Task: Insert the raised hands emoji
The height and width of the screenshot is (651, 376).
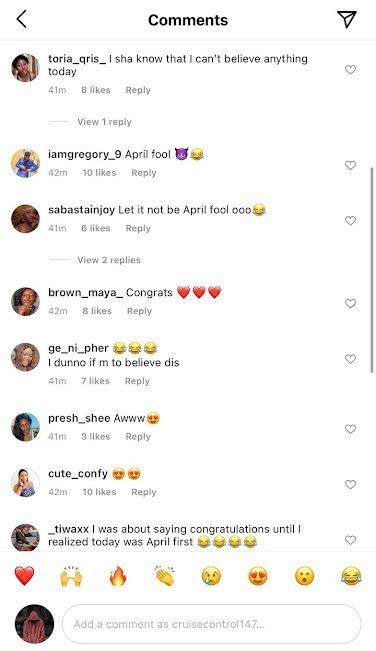Action: click(71, 576)
